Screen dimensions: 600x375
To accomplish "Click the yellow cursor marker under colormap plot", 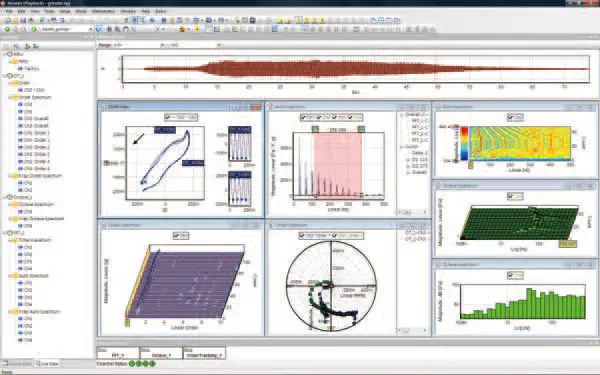I will click(x=471, y=165).
